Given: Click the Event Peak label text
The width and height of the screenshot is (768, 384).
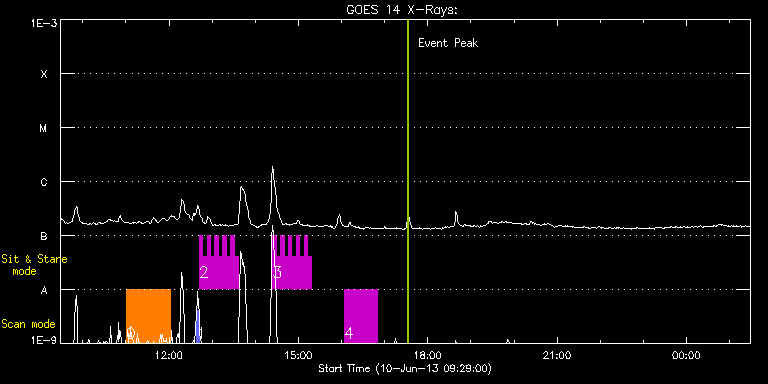Looking at the screenshot, I should (448, 43).
